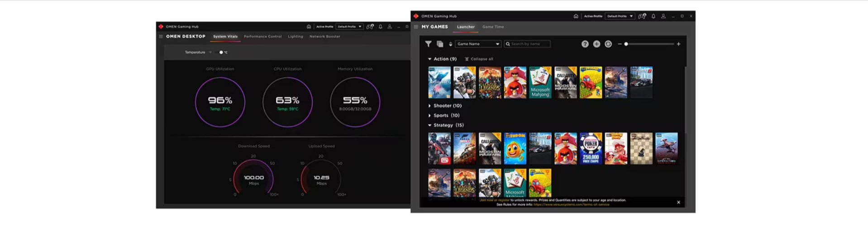Click the thumbnail size slider handle
868x226 pixels.
pyautogui.click(x=626, y=44)
